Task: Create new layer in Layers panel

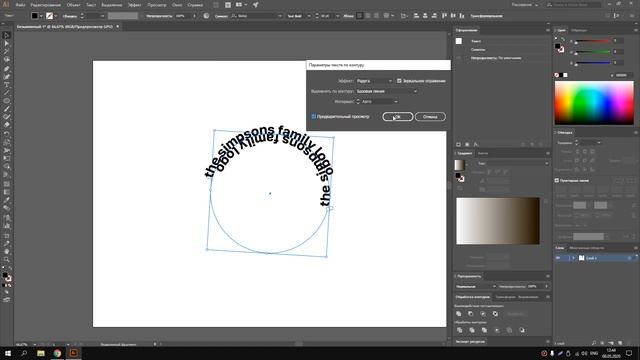Action: point(620,343)
